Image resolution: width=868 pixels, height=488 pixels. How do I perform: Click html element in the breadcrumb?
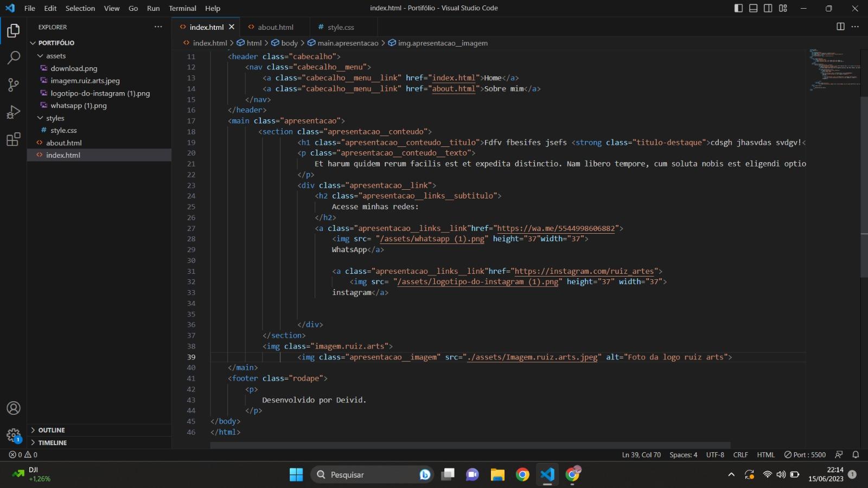(254, 43)
